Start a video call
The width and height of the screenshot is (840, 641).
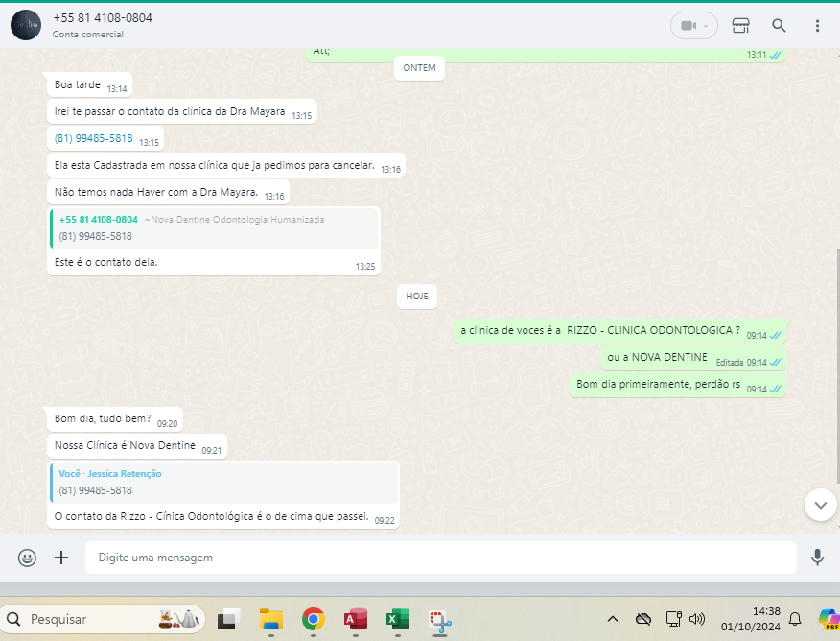pyautogui.click(x=688, y=25)
